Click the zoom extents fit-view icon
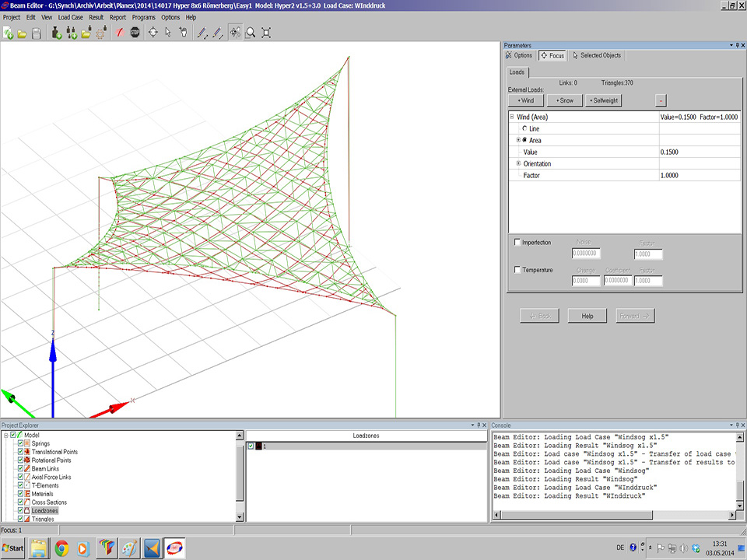The height and width of the screenshot is (560, 747). [x=266, y=33]
